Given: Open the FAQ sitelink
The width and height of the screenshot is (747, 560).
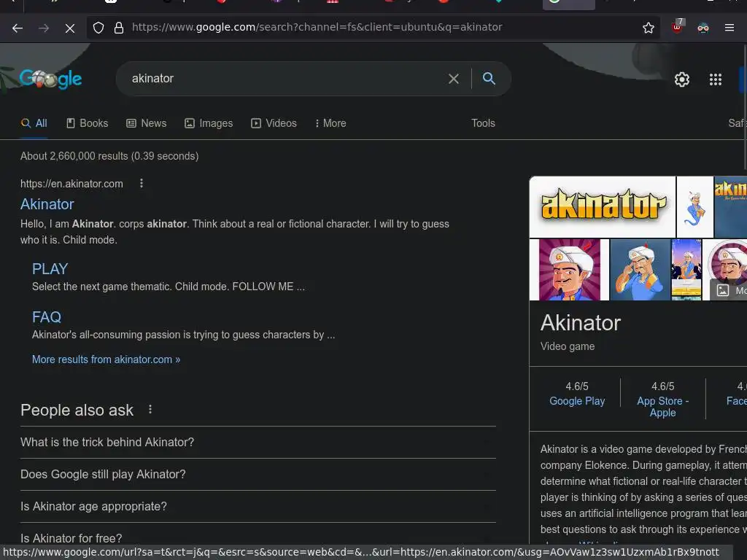Looking at the screenshot, I should pyautogui.click(x=47, y=317).
